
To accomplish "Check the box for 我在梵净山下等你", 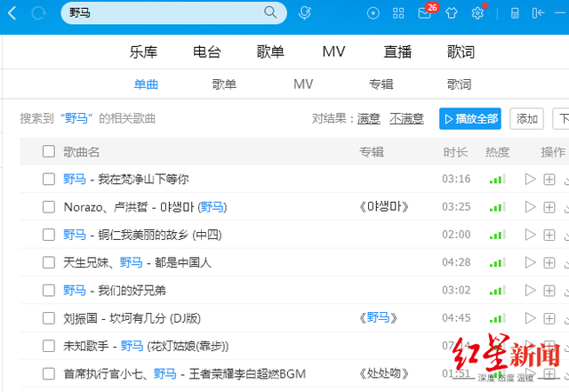I will (49, 179).
